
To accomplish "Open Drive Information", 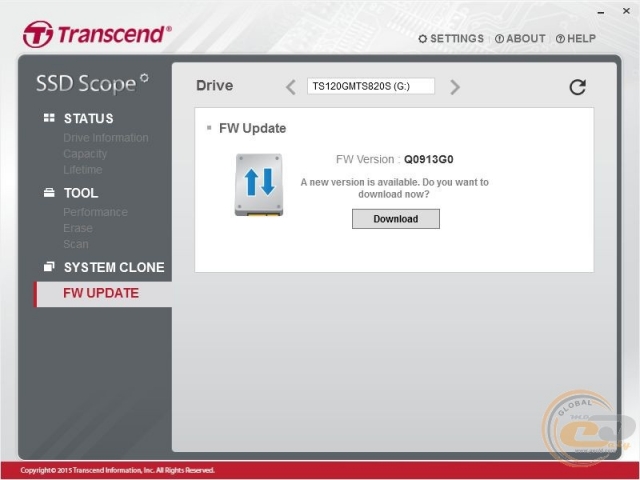I will (106, 138).
